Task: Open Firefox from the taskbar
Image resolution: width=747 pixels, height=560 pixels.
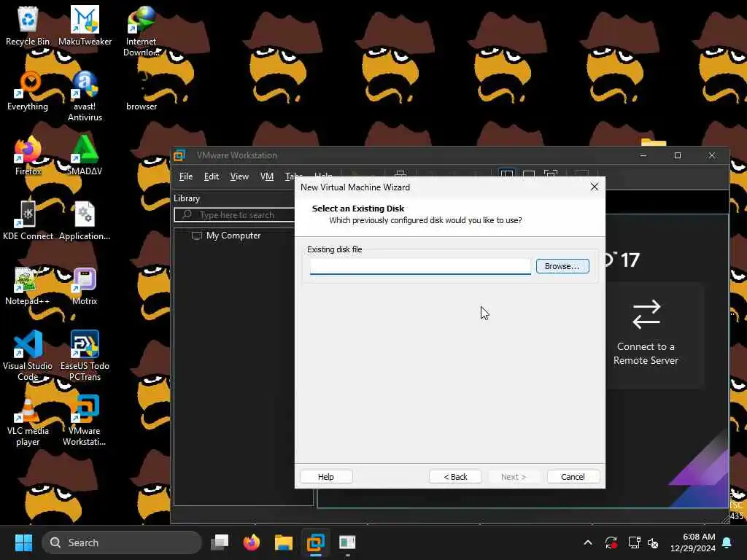Action: [x=252, y=542]
